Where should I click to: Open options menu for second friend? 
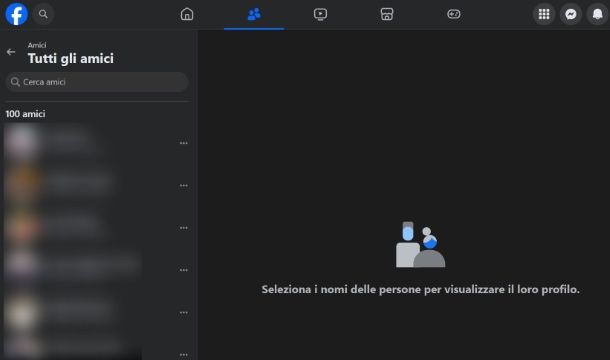tap(184, 186)
